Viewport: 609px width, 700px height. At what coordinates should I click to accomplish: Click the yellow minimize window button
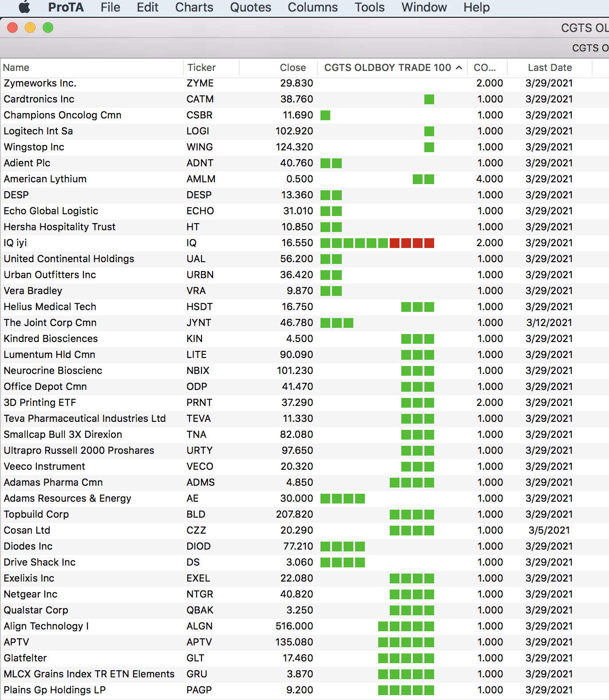click(30, 28)
